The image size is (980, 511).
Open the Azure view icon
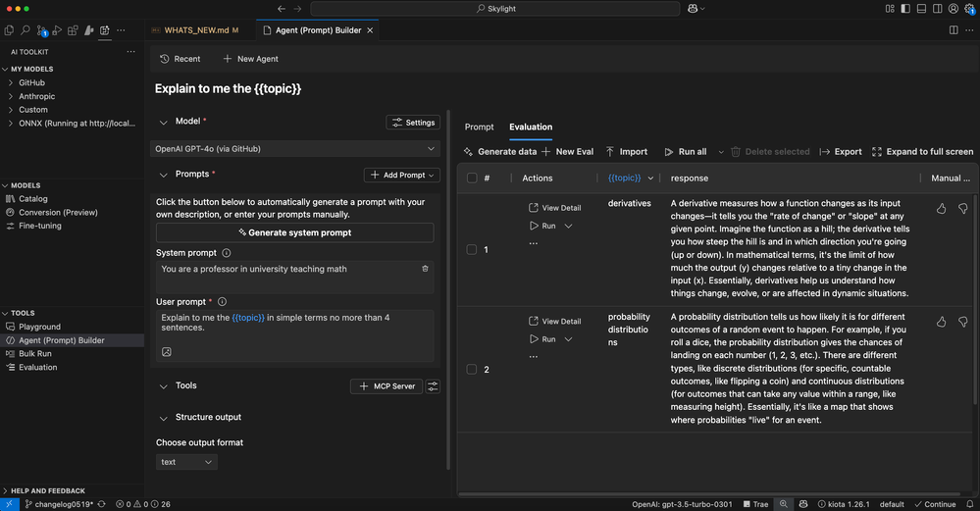[x=88, y=30]
